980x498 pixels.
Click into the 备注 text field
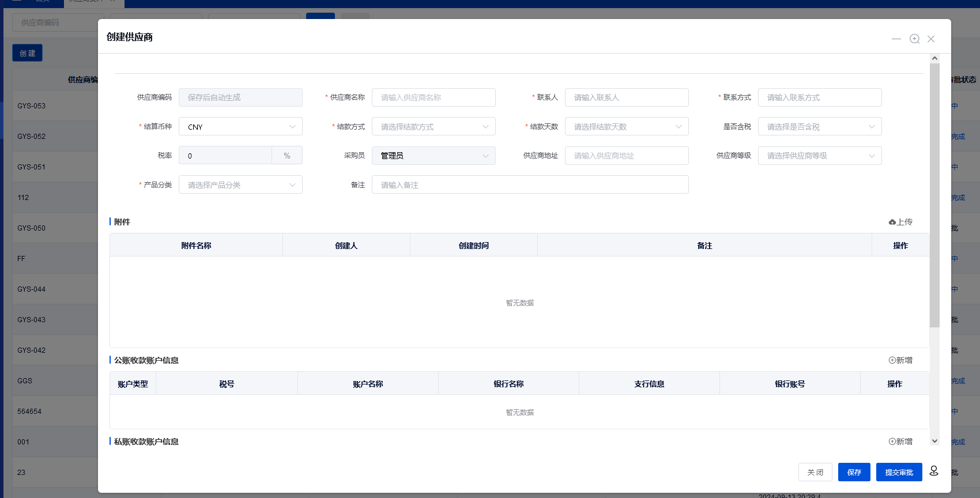(x=530, y=185)
